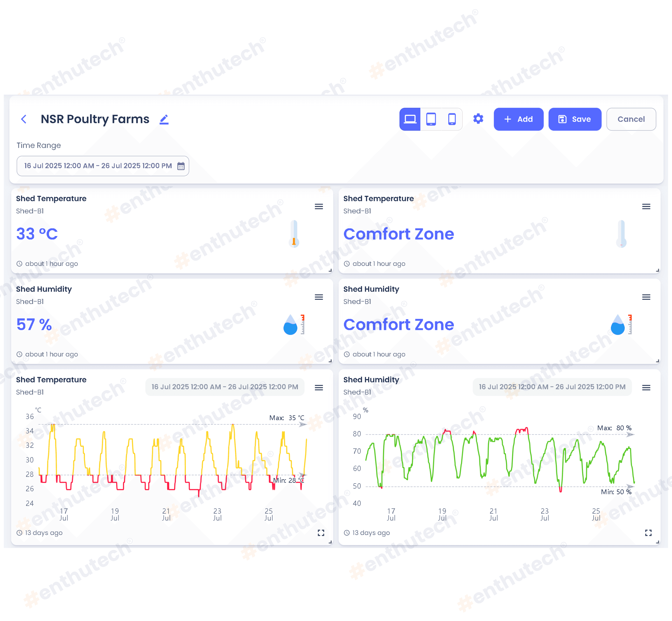672x621 pixels.
Task: Save the dashboard changes
Action: 575,119
